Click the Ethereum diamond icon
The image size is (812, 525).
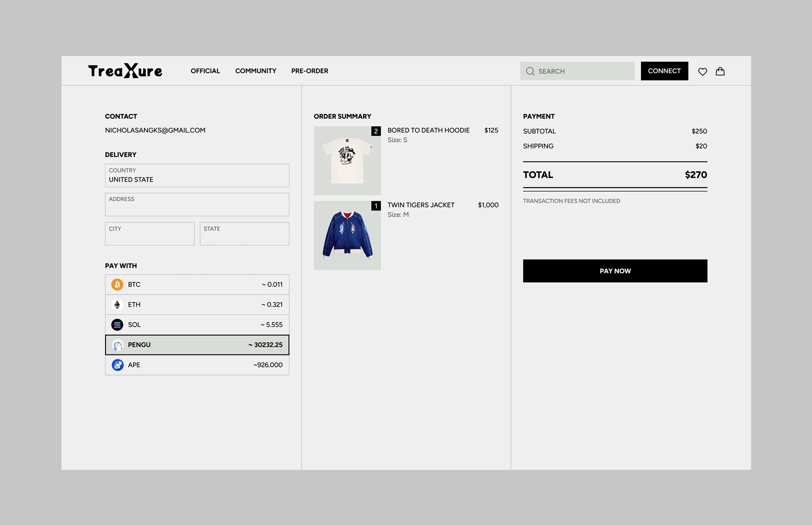pos(117,305)
